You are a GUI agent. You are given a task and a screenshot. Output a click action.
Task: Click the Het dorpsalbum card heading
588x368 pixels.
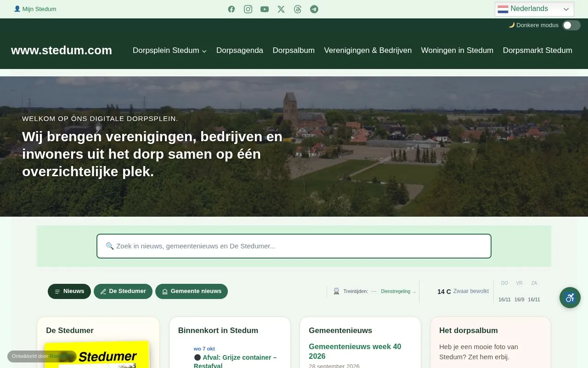pyautogui.click(x=469, y=330)
